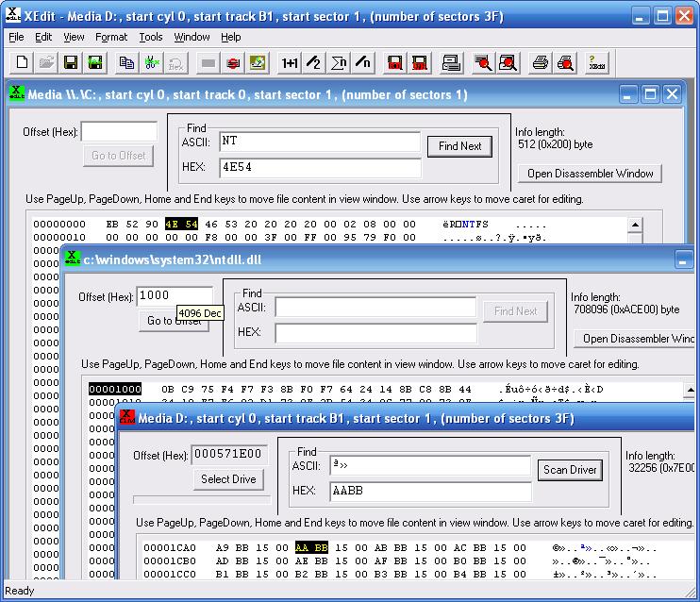Click the Scan Driver button

point(570,470)
